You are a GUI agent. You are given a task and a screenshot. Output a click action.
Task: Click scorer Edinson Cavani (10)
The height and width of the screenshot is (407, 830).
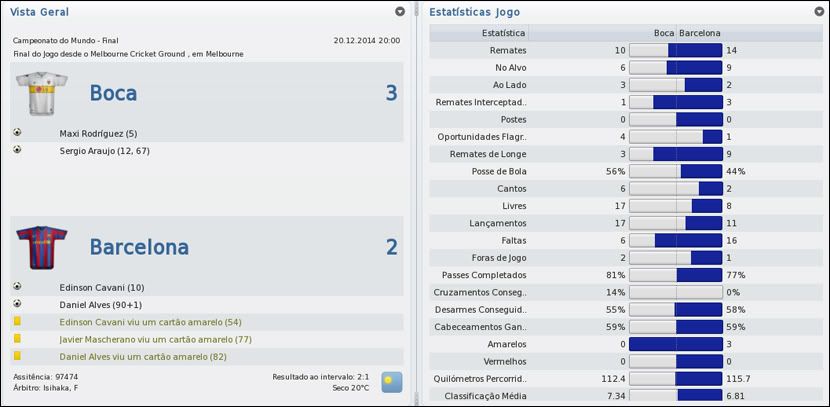pyautogui.click(x=102, y=286)
